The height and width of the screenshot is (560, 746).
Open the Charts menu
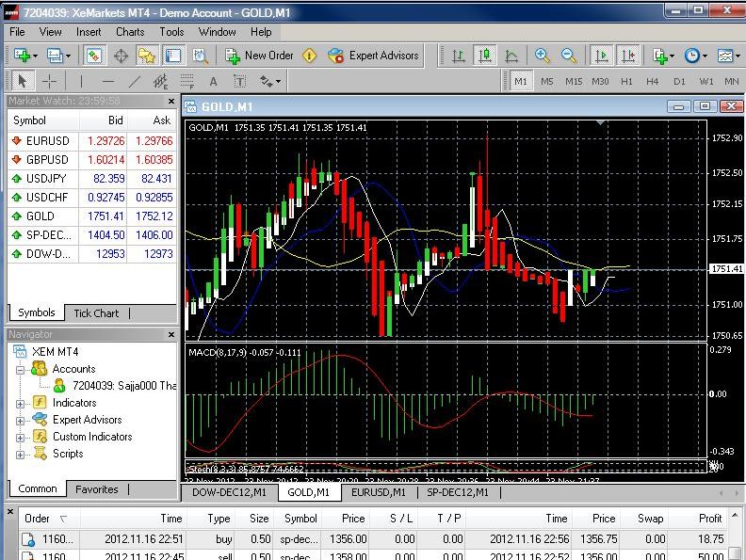point(130,32)
